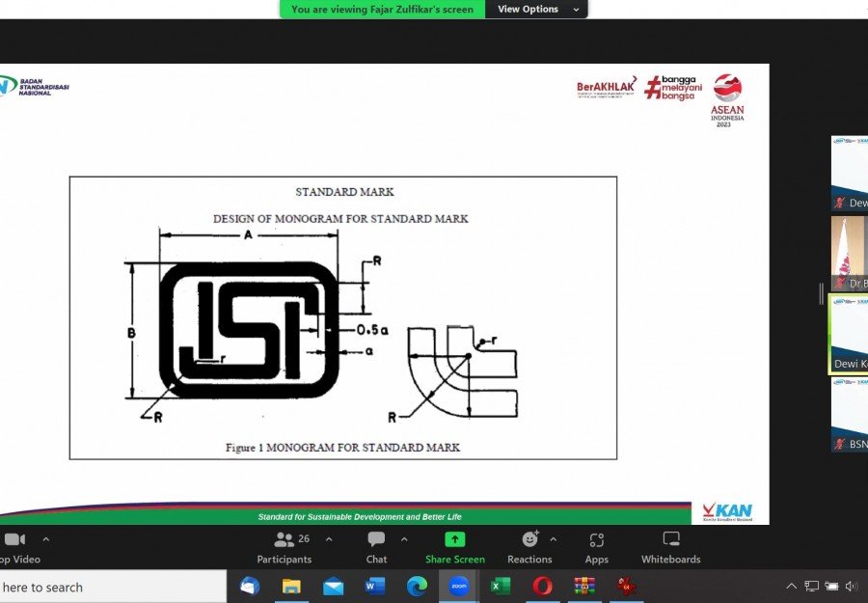This screenshot has height=603, width=868.
Task: Click the green Share Screen button
Action: (x=454, y=546)
